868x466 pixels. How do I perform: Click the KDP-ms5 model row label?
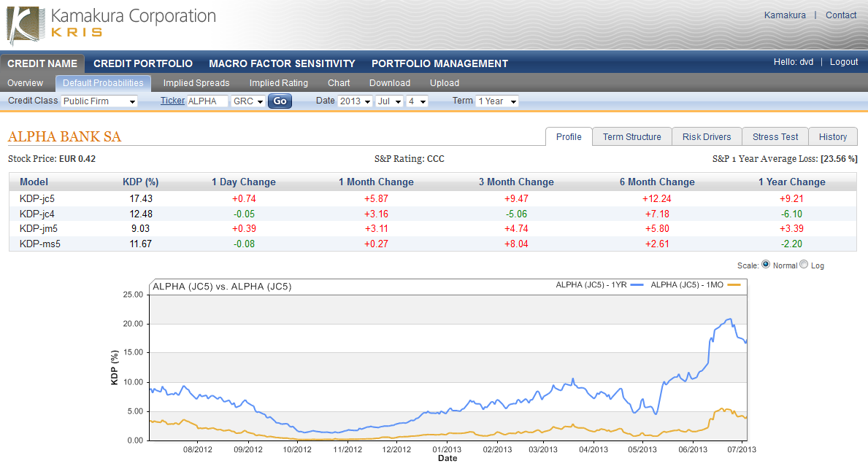[40, 244]
